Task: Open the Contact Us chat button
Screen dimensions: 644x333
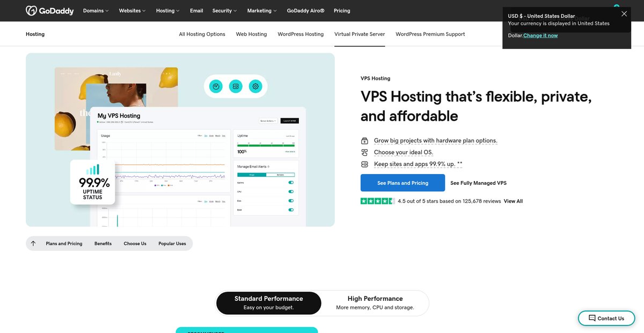Action: pos(606,318)
